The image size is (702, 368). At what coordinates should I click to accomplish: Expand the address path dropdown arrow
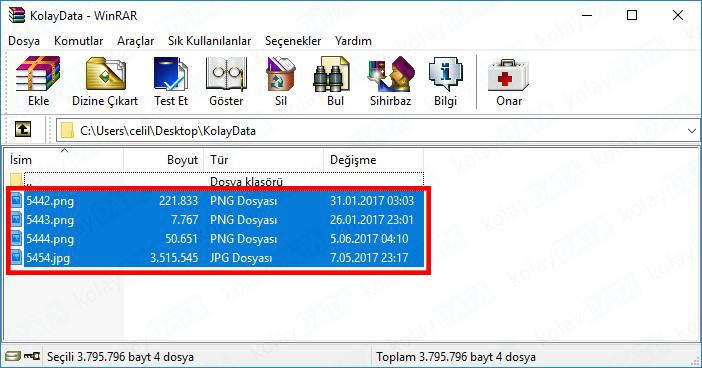[x=692, y=131]
